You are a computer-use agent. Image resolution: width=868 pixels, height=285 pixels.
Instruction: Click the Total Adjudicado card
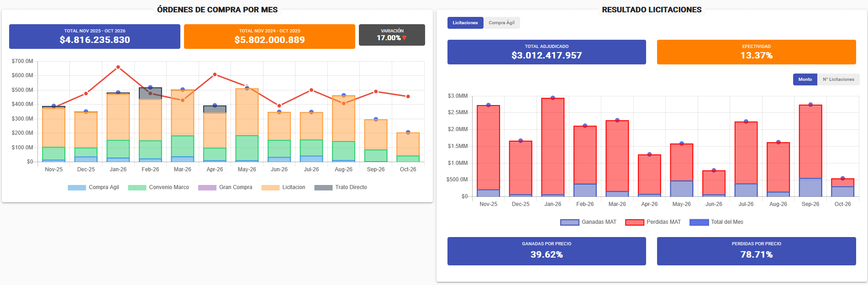(547, 52)
